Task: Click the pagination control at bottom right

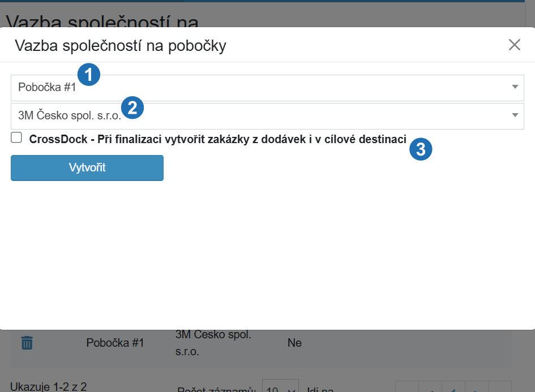Action: click(x=453, y=387)
